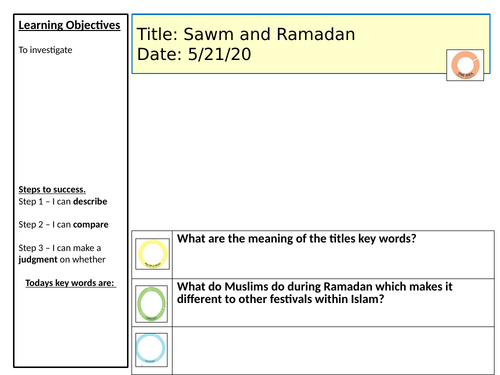
Task: Select question about meaning of titles key words
Action: [x=297, y=239]
